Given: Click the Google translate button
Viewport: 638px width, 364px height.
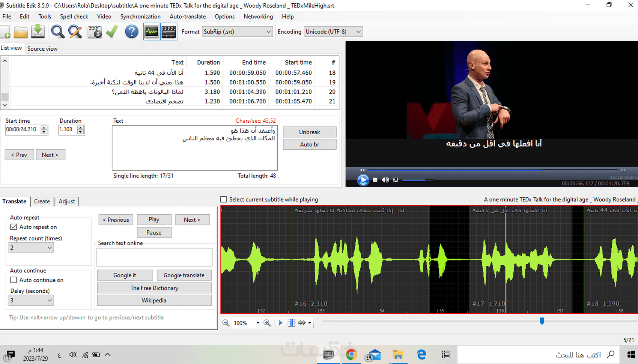Looking at the screenshot, I should (184, 275).
